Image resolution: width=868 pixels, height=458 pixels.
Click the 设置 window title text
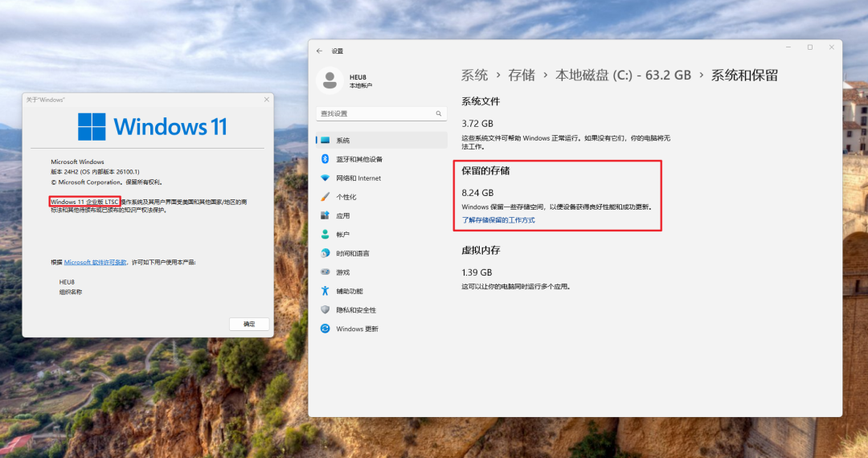point(337,51)
